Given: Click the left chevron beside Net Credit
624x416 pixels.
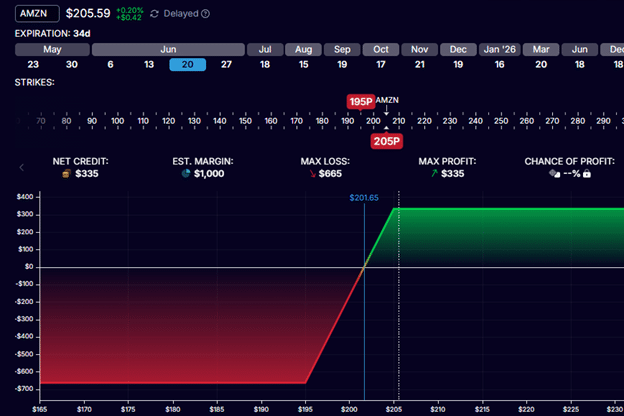Looking at the screenshot, I should 22,167.
